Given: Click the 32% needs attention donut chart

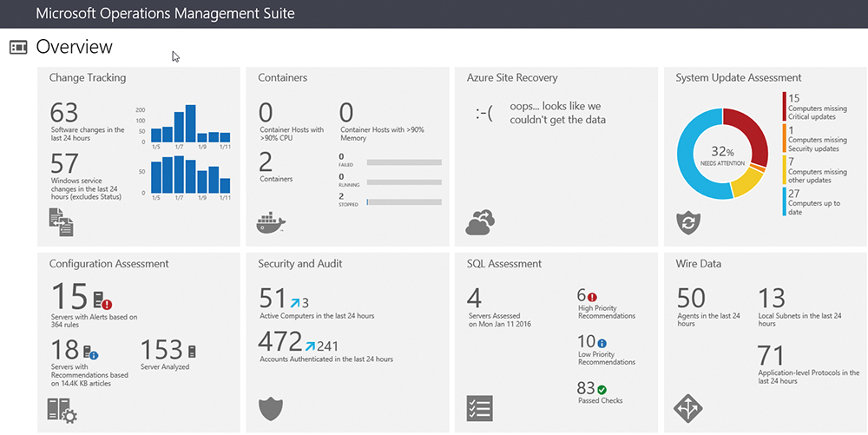Looking at the screenshot, I should click(722, 154).
